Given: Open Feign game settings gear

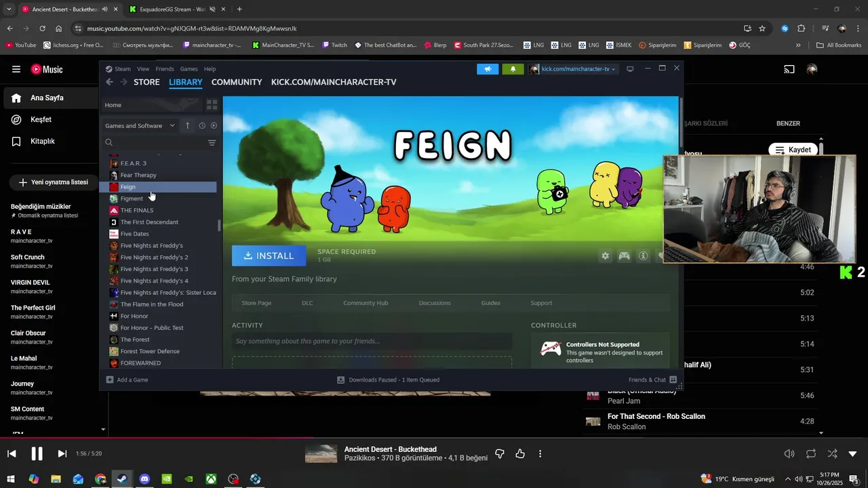Looking at the screenshot, I should [x=605, y=256].
